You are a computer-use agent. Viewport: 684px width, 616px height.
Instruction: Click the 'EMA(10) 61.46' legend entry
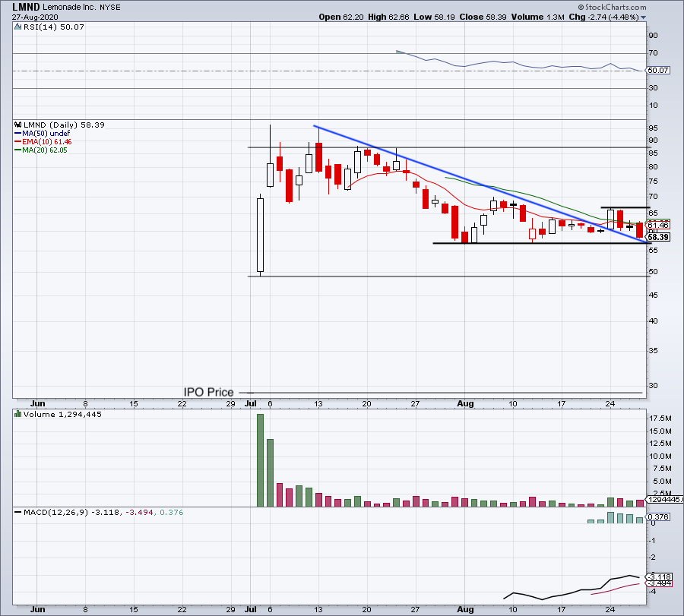[46, 142]
